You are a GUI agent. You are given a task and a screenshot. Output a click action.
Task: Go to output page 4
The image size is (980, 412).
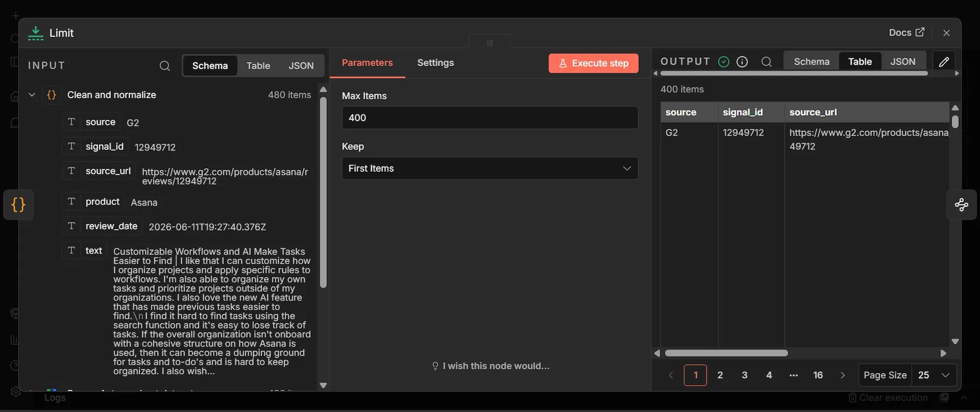click(769, 375)
